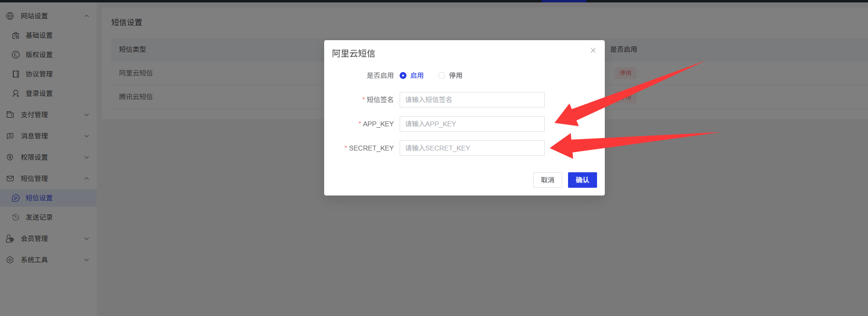Go to 短信设置 menu item
The image size is (868, 316).
tap(48, 198)
